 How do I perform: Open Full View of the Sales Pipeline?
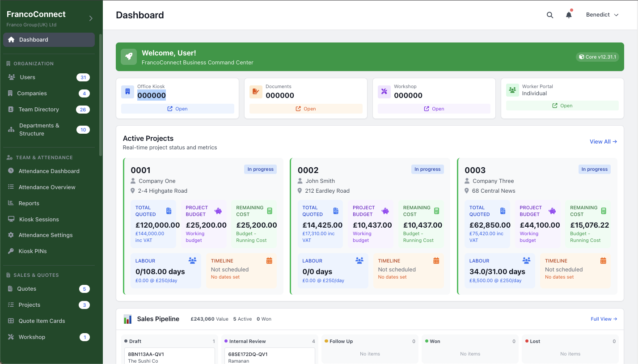pyautogui.click(x=604, y=318)
